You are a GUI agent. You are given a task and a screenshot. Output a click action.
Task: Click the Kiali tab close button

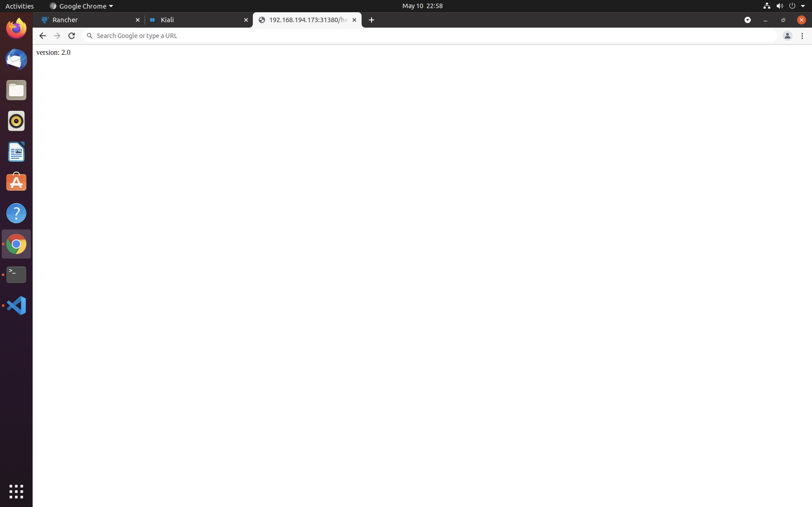coord(246,19)
